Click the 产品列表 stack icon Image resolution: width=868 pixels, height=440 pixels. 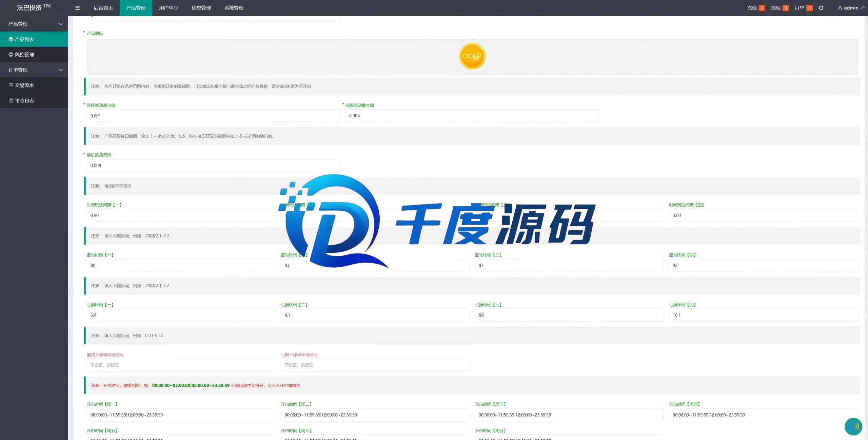point(11,39)
